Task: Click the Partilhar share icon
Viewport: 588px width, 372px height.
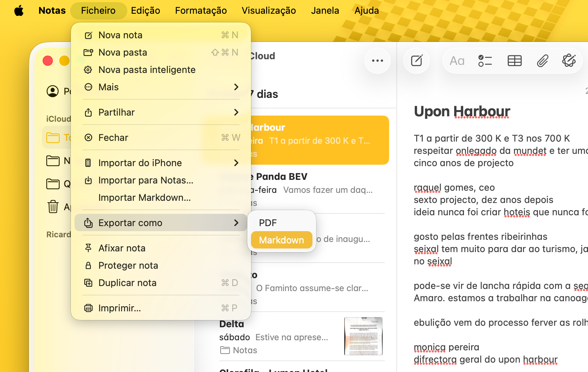Action: click(88, 112)
